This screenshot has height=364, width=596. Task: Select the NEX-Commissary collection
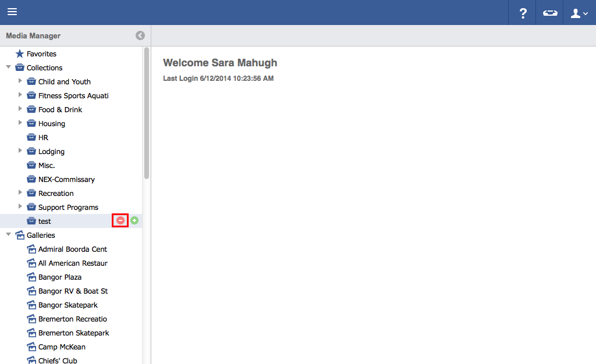pos(66,180)
